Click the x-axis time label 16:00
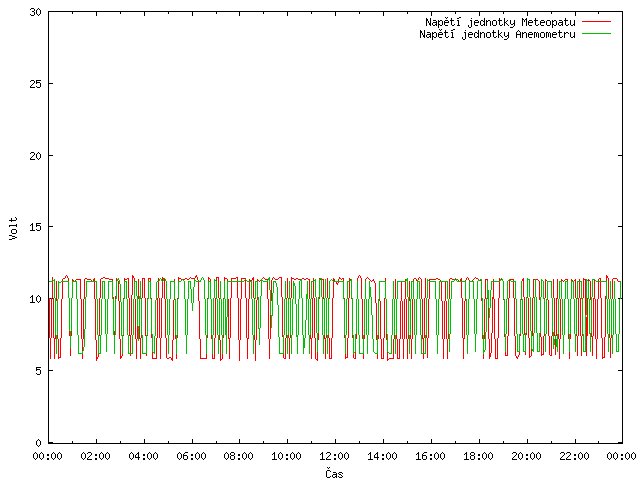Screen dimensions: 640x480 coord(430,456)
